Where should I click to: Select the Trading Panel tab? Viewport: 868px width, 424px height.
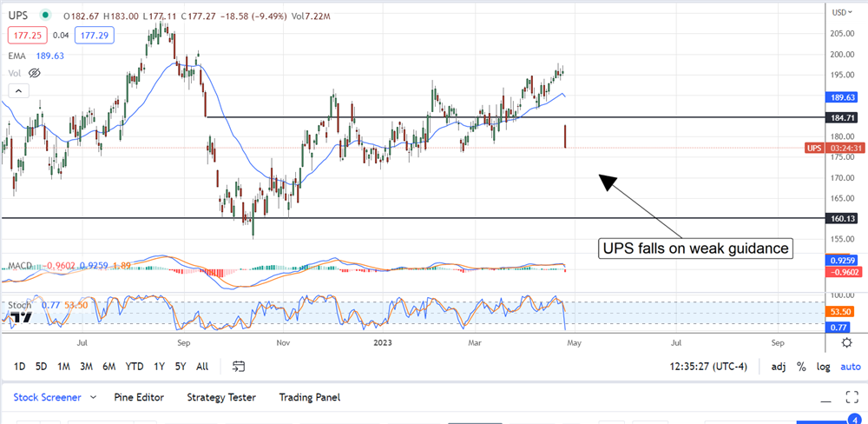[309, 397]
